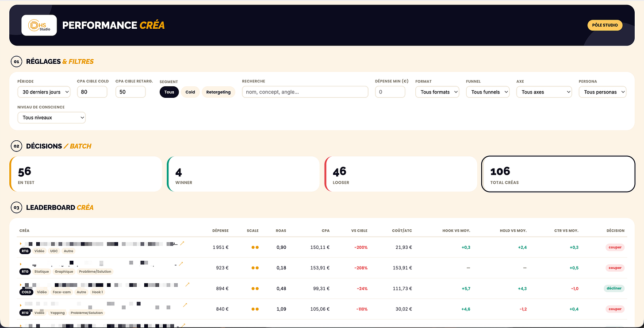Click the Recherche search field
Viewport: 644px width, 328px height.
coord(305,92)
